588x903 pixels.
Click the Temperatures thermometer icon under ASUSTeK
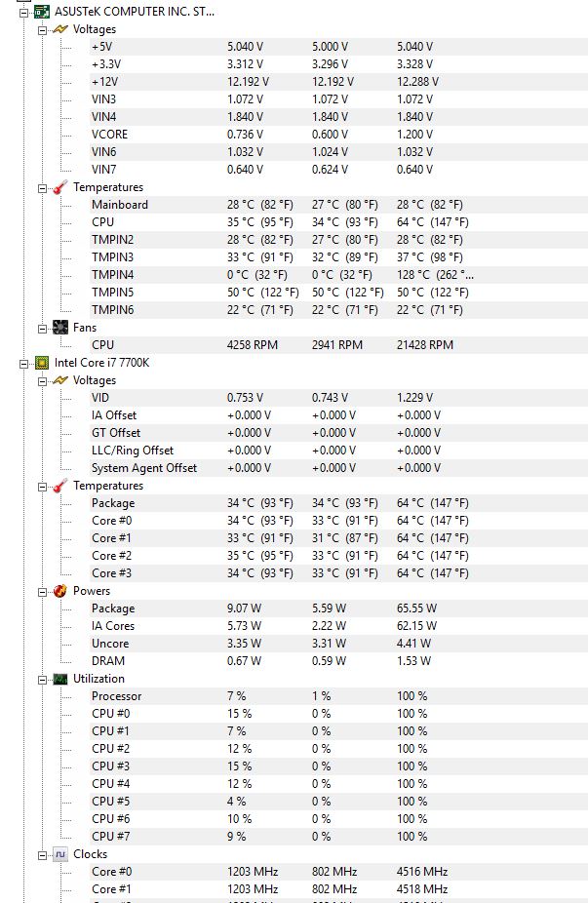coord(60,187)
